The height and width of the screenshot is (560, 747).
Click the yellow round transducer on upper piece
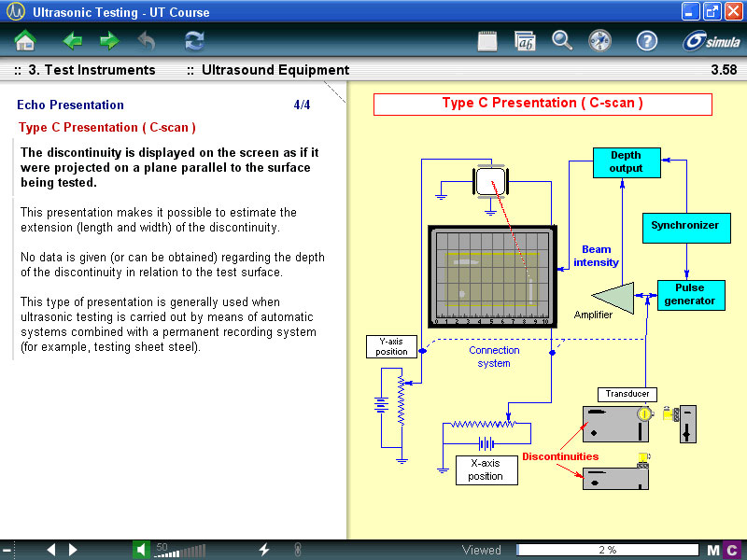point(643,413)
